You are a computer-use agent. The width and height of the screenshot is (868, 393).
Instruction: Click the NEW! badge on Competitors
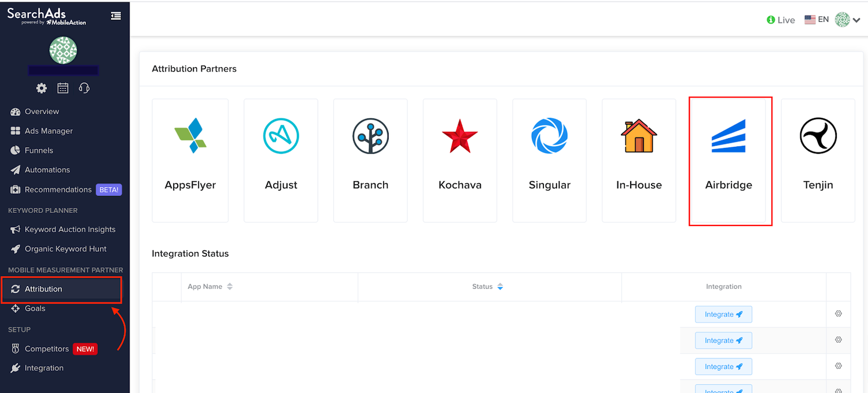[85, 349]
